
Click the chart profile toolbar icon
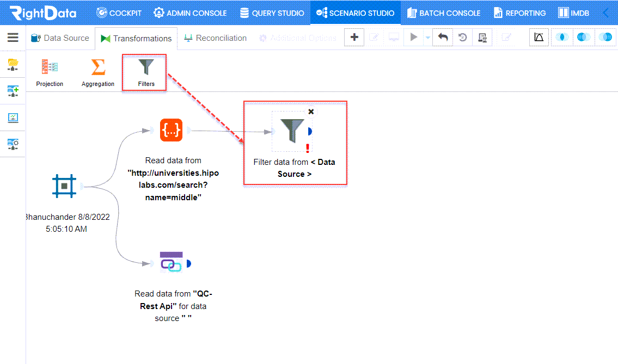[x=539, y=37]
